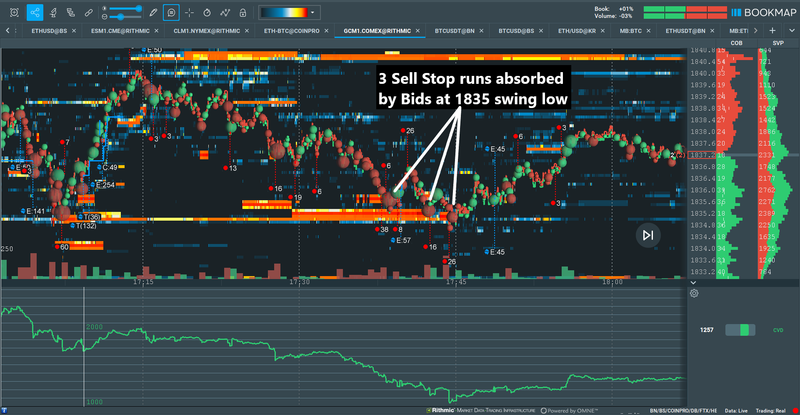This screenshot has height=415, width=800.
Task: Click the stacked coins icon
Action: click(71, 12)
